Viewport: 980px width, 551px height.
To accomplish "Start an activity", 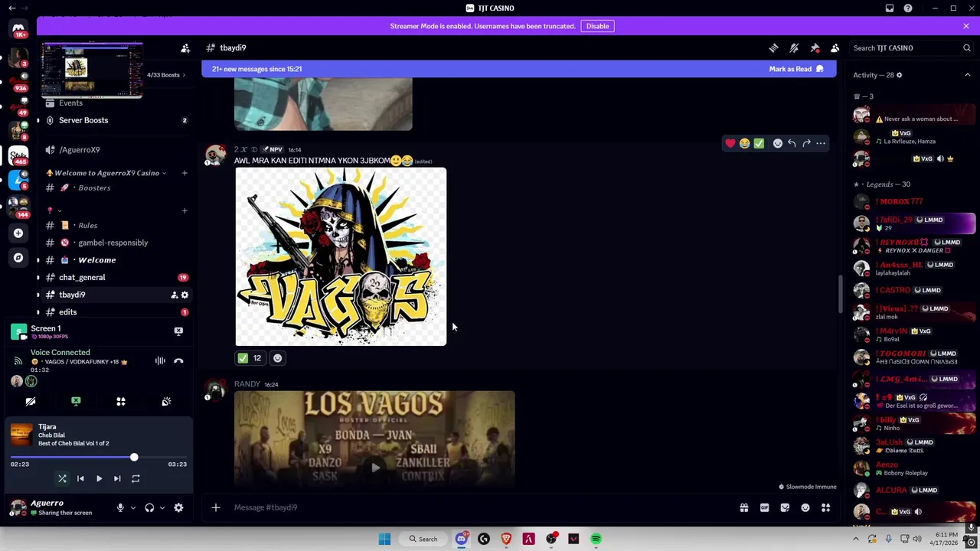I will pos(121,402).
